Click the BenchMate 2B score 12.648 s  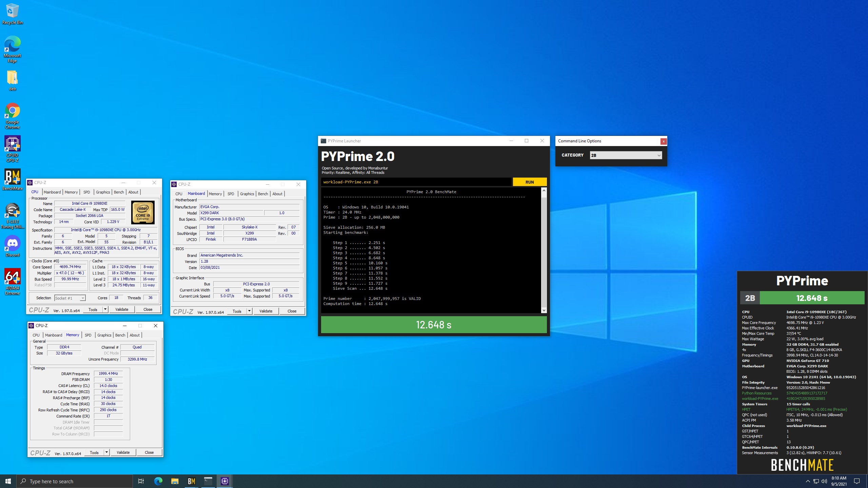point(812,298)
